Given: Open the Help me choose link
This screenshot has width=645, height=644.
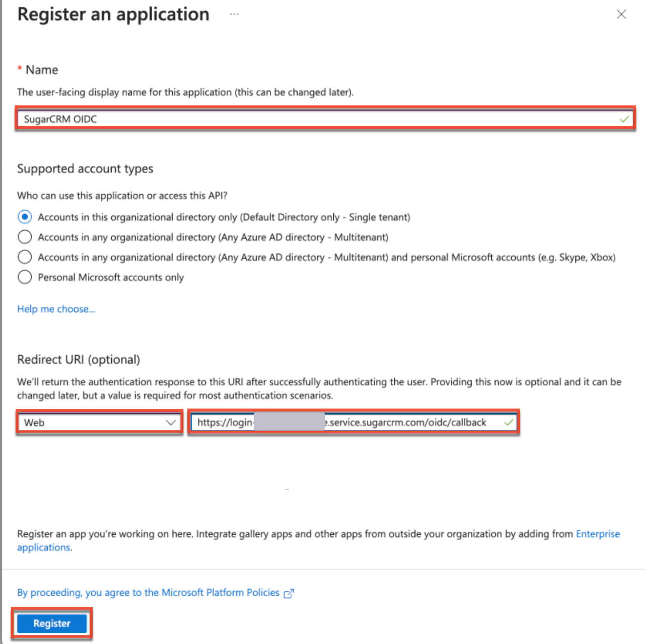Looking at the screenshot, I should click(56, 308).
